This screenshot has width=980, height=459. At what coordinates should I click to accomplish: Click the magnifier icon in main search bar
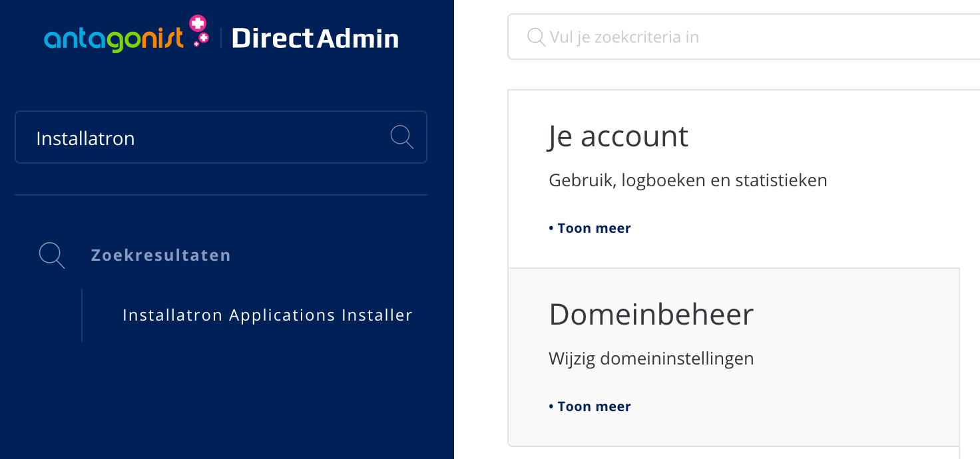pos(537,37)
